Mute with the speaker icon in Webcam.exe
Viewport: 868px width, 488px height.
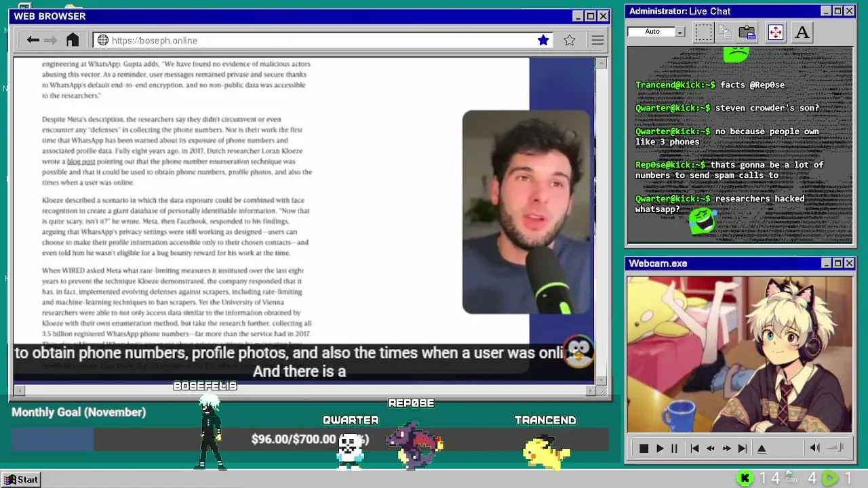814,447
